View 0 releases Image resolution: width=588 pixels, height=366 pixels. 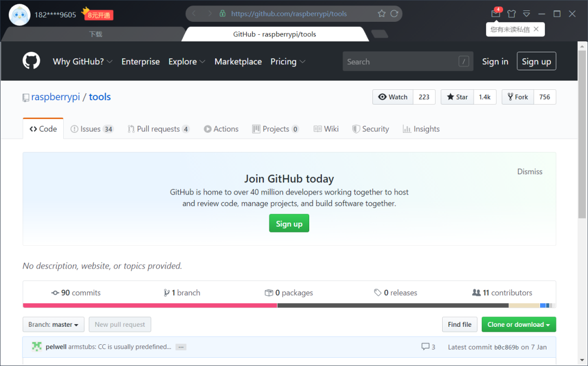[x=396, y=292]
